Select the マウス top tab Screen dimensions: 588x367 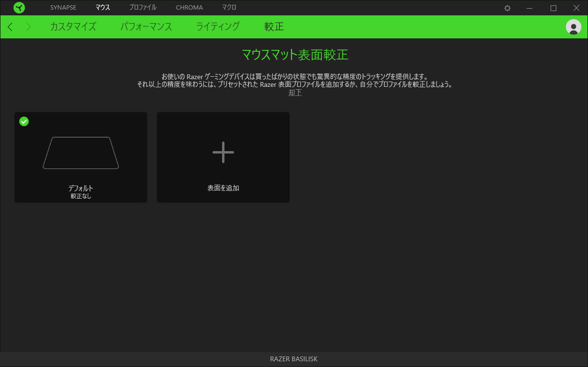[103, 8]
